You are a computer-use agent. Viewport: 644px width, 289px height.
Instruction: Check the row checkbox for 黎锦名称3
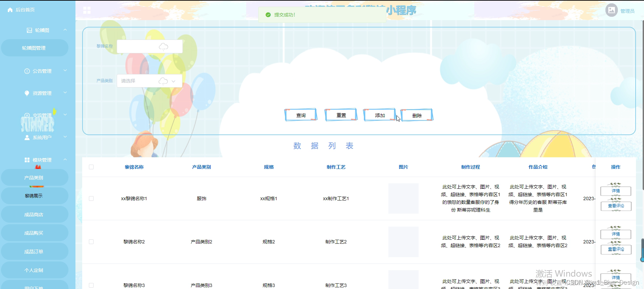click(91, 285)
